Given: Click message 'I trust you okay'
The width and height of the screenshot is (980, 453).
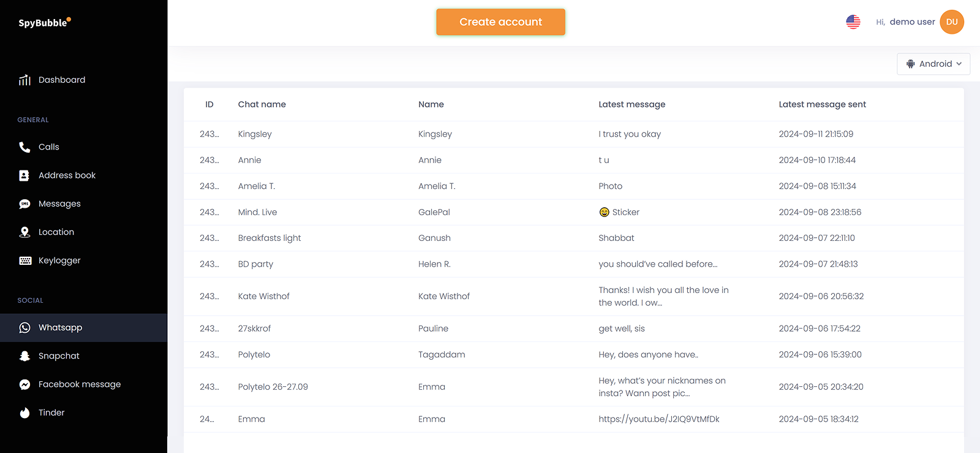Looking at the screenshot, I should [x=630, y=134].
